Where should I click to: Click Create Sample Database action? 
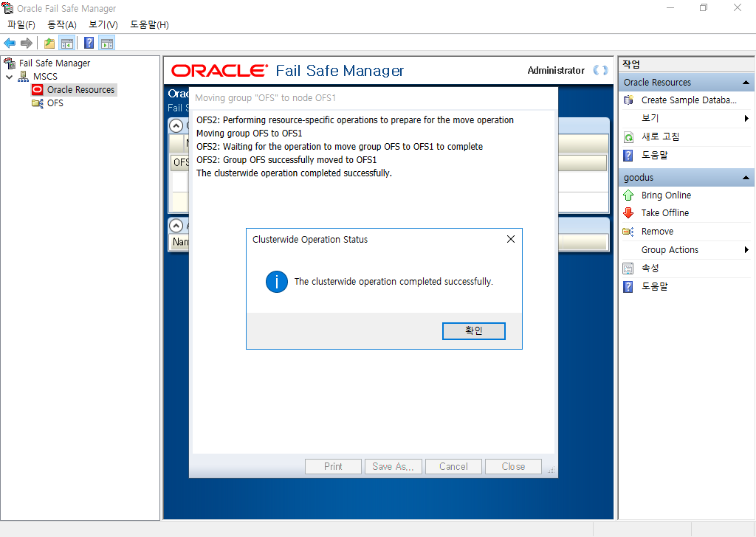(x=689, y=100)
